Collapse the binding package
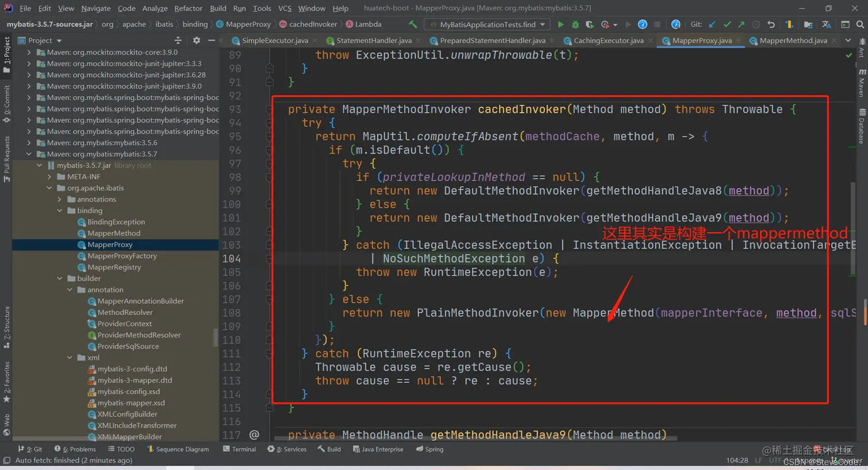The height and width of the screenshot is (470, 868). coord(59,211)
